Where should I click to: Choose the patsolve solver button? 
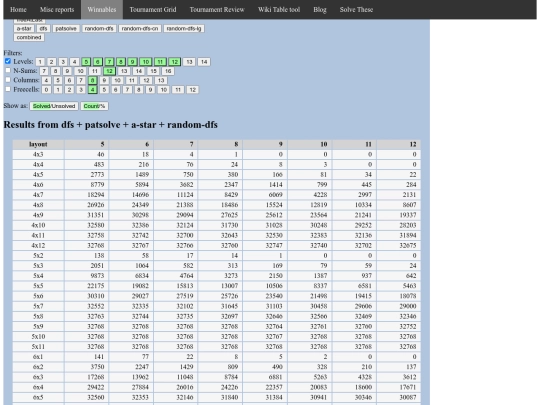pos(66,29)
